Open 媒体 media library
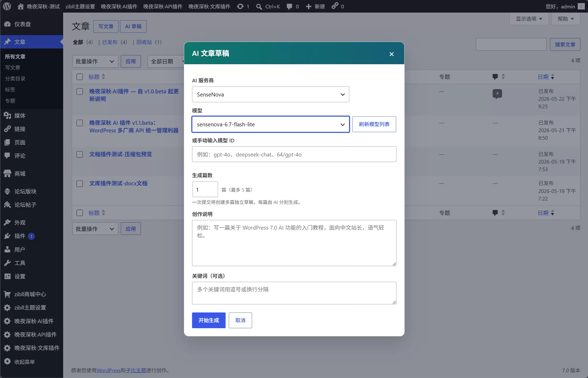This screenshot has height=378, width=588. click(x=31, y=116)
